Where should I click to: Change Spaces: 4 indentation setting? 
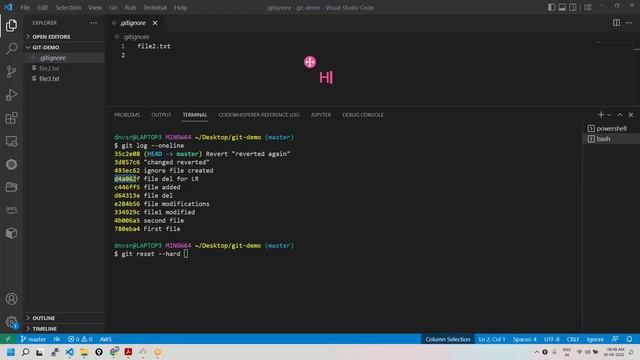coord(524,339)
